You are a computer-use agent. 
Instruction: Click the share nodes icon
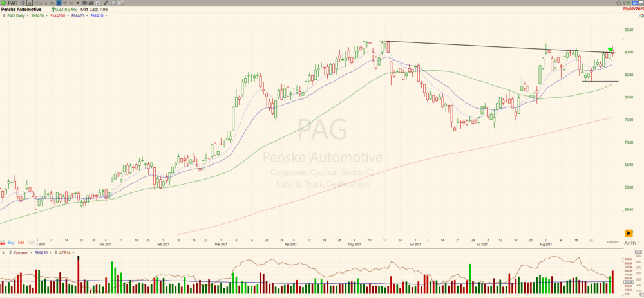(x=120, y=3)
